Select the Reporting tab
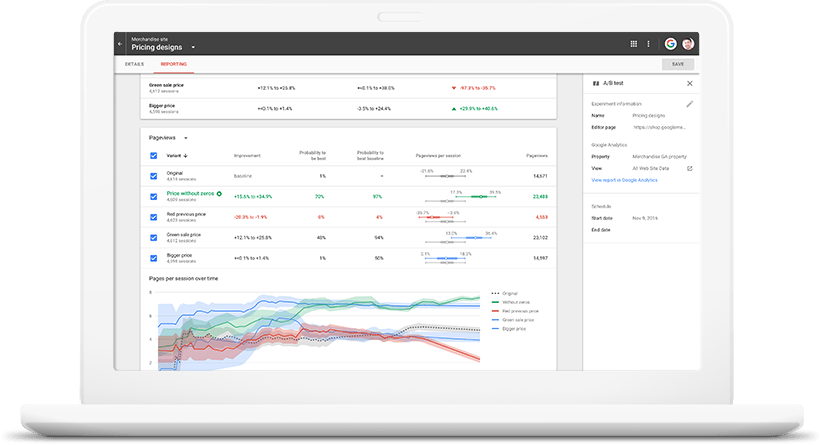 point(173,64)
